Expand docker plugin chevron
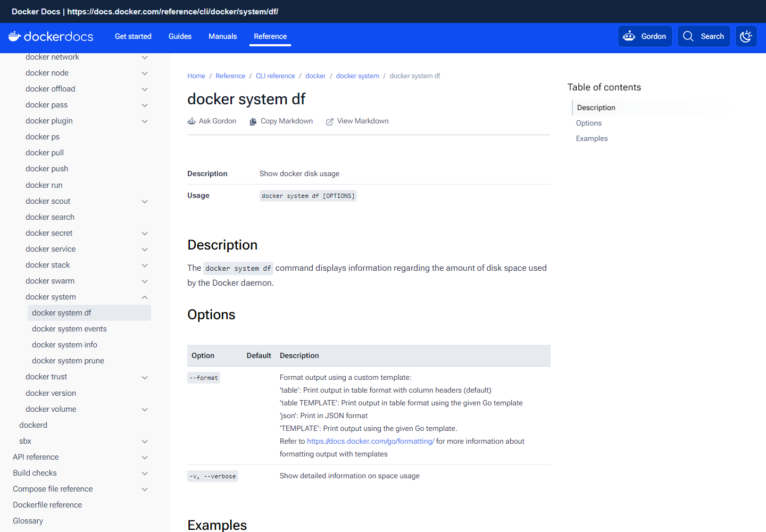Screen dimensions: 766x532 pyautogui.click(x=145, y=121)
